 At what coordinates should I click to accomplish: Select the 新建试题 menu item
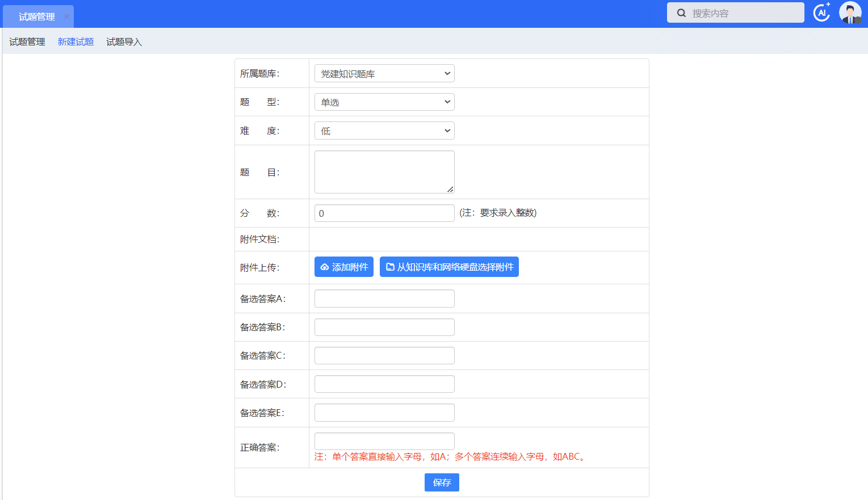(x=76, y=42)
